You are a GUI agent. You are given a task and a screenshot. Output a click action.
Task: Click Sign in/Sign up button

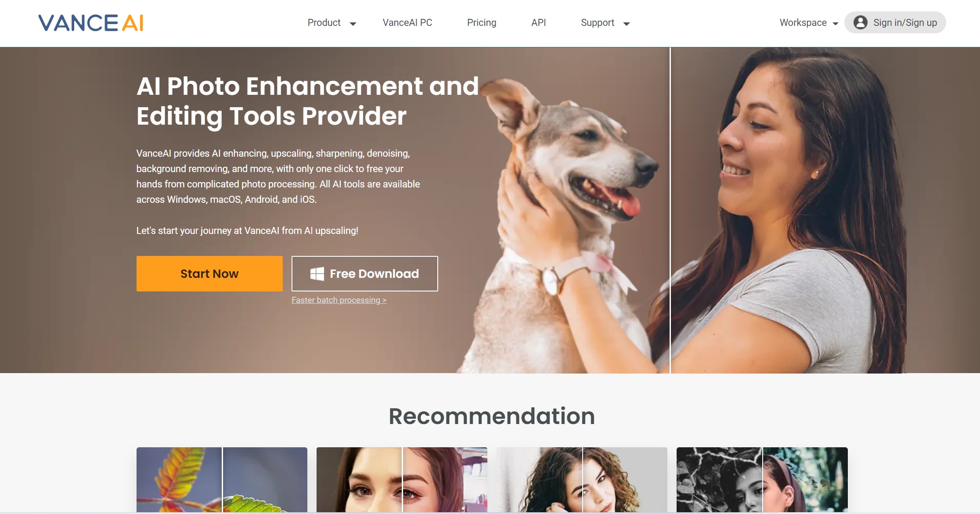coord(895,22)
